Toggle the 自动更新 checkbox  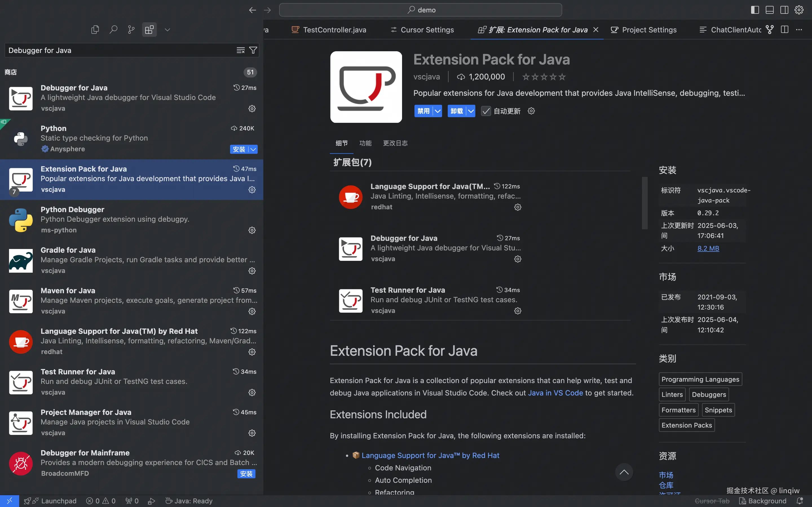[x=486, y=111]
